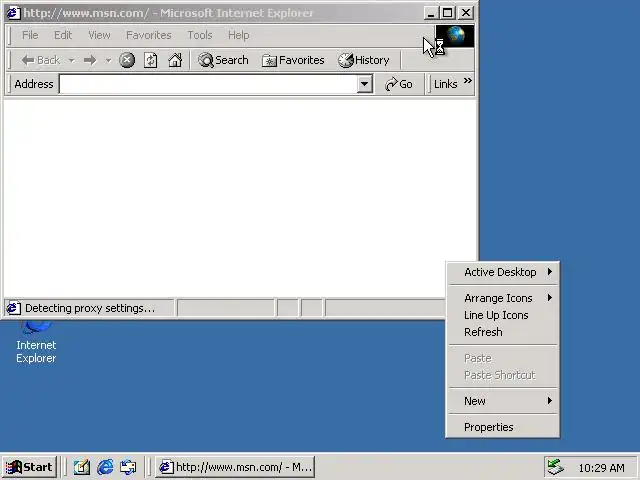The image size is (640, 480).
Task: Open Active Desktop submenu in context menu
Action: [x=502, y=272]
